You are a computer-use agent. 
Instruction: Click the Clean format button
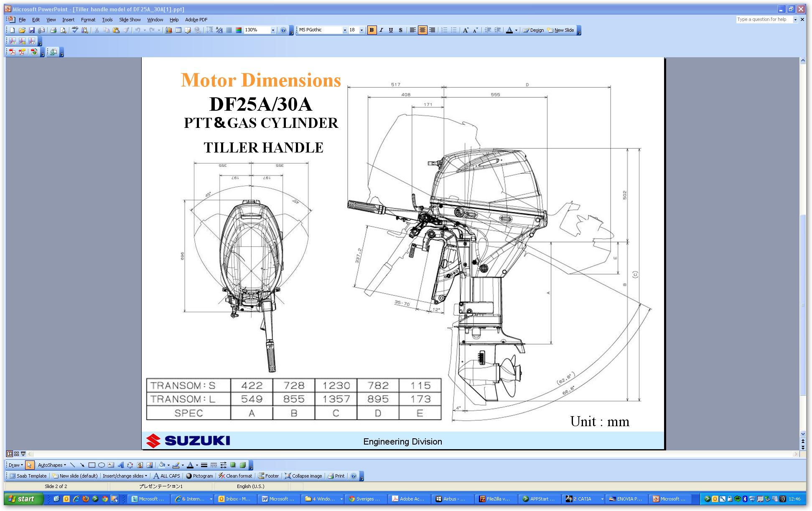[x=235, y=476]
